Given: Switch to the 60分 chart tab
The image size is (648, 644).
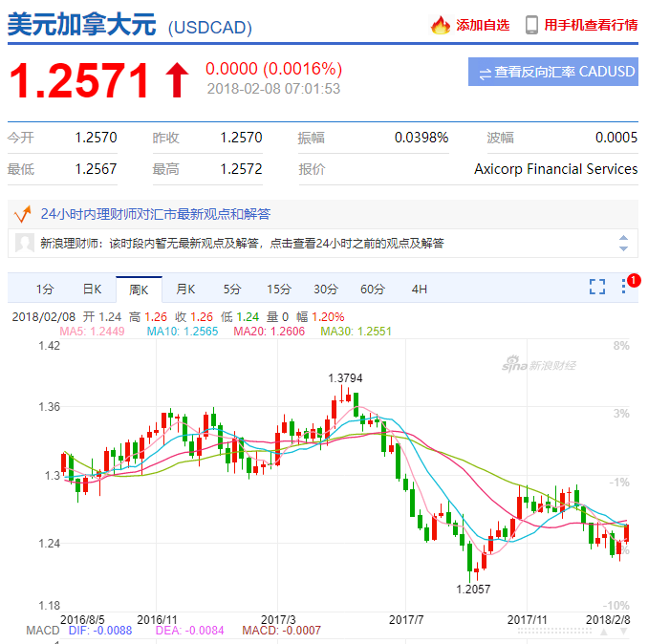Looking at the screenshot, I should pos(373,290).
